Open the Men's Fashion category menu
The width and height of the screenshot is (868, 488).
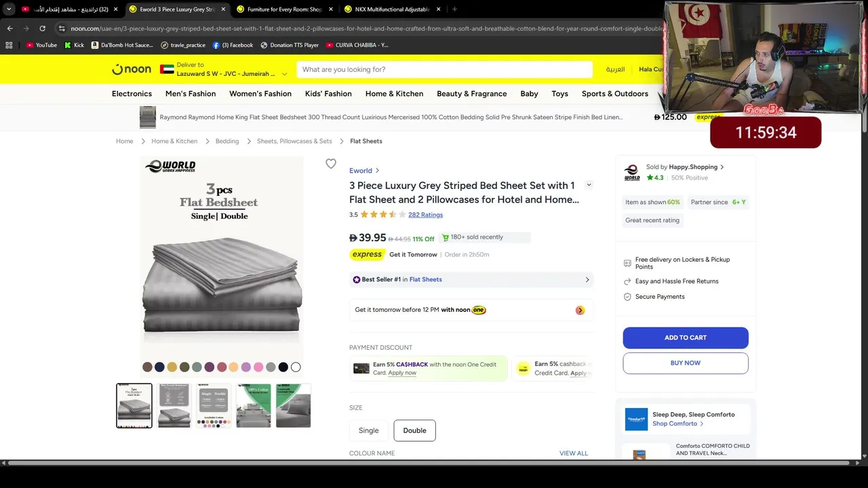[191, 94]
